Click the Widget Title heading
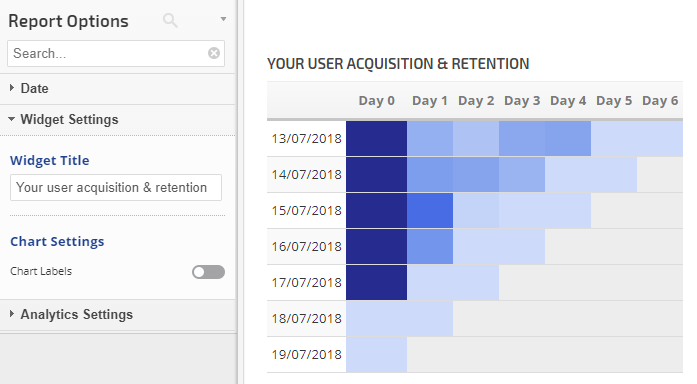 pos(49,160)
